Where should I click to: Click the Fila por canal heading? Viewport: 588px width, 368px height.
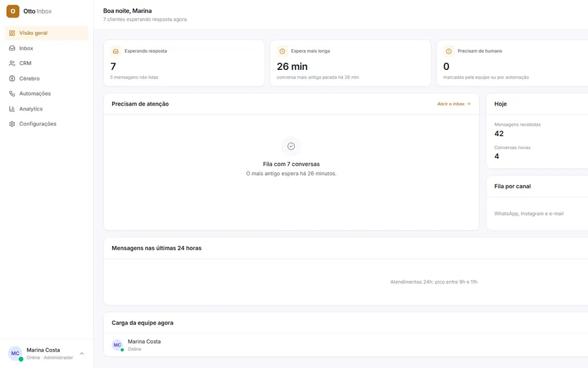[512, 186]
